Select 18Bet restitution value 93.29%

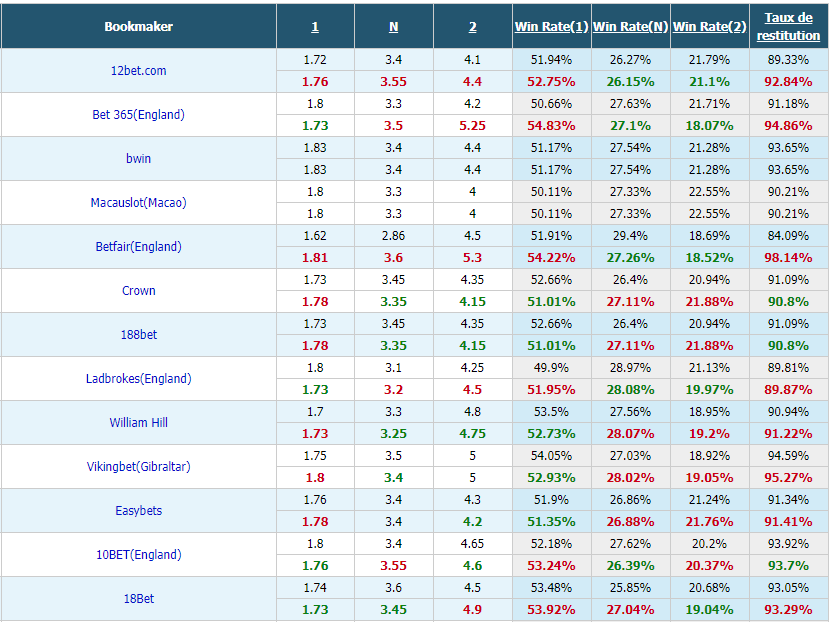pyautogui.click(x=788, y=609)
